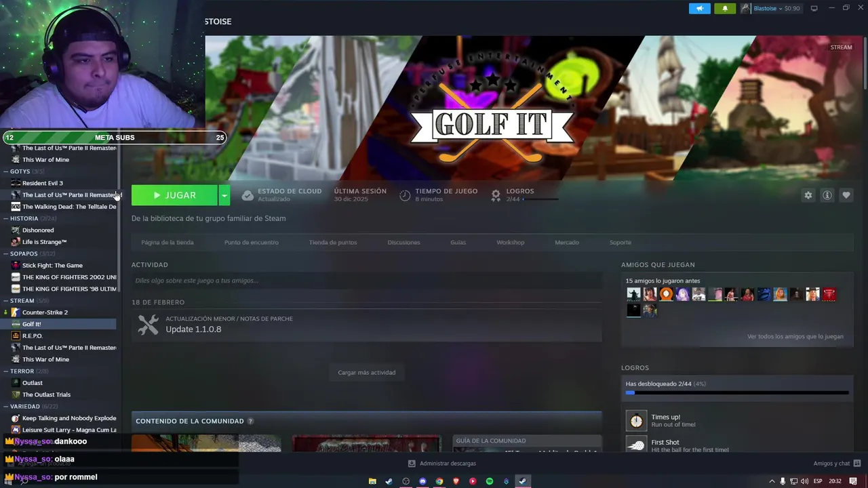This screenshot has width=868, height=488.
Task: Click the playtime clock icon
Action: click(x=405, y=195)
